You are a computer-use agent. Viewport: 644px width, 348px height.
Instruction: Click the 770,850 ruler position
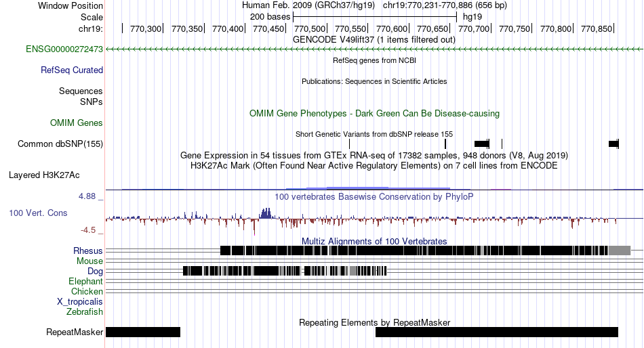pos(597,28)
